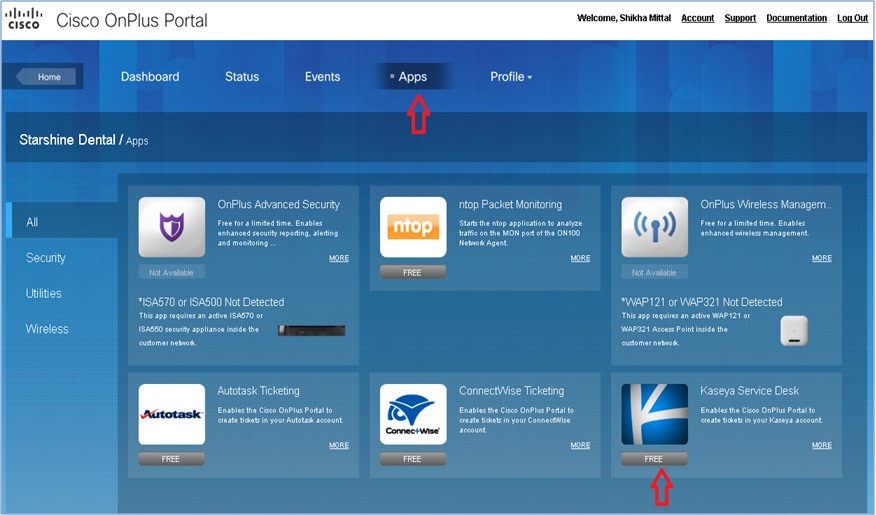Open the Documentation link

pos(796,18)
